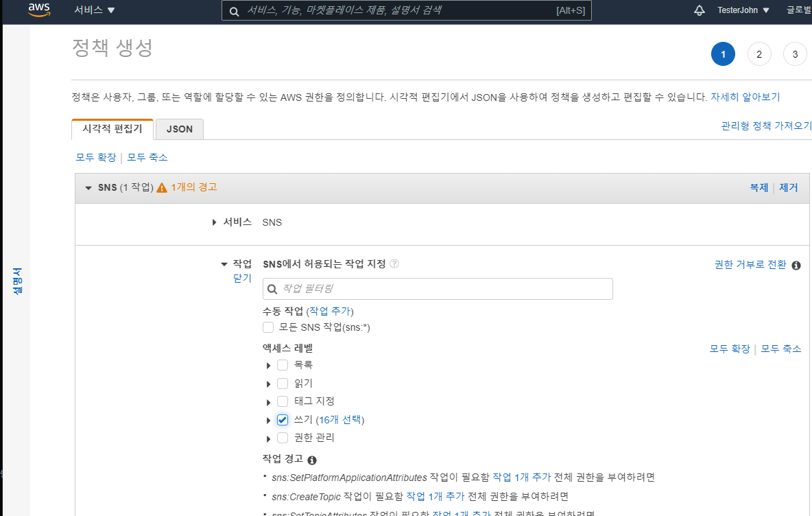Click 작업 1개 추가 for sns:CreateTopic
The image size is (812, 516).
point(435,496)
